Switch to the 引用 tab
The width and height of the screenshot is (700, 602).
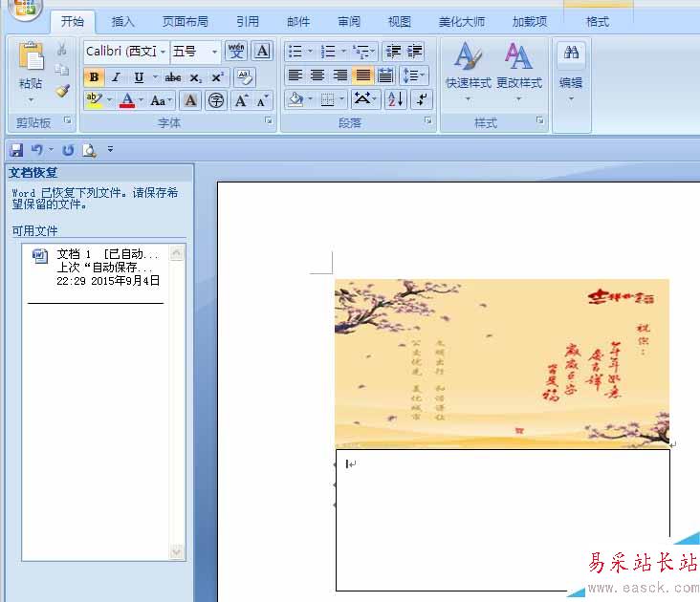point(248,21)
